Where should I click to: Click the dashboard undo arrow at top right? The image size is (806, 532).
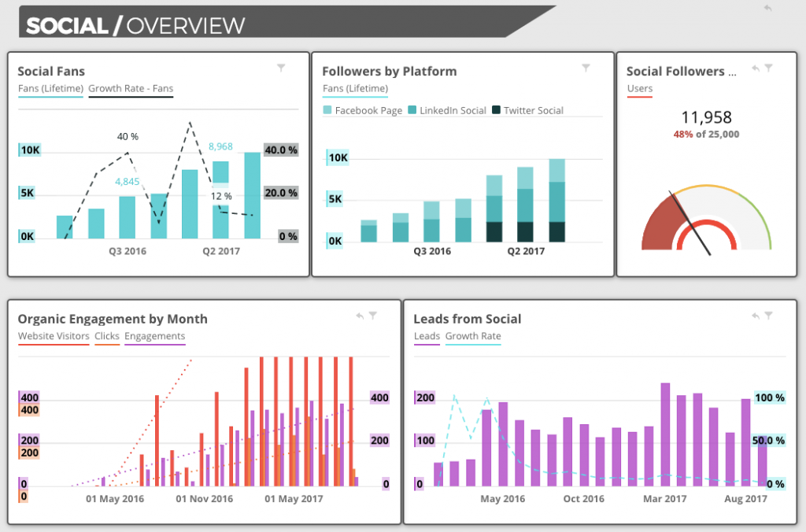pos(768,8)
